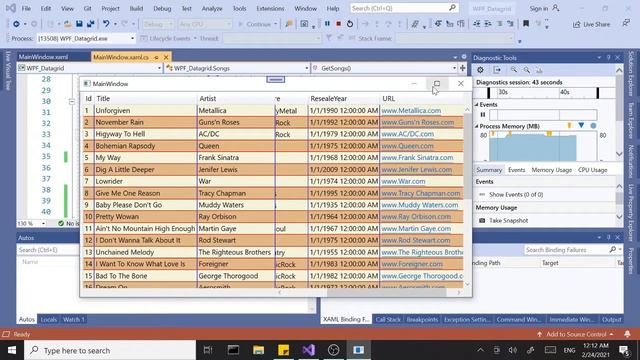Open file with the folder icon
640x360 pixels.
pos(68,24)
